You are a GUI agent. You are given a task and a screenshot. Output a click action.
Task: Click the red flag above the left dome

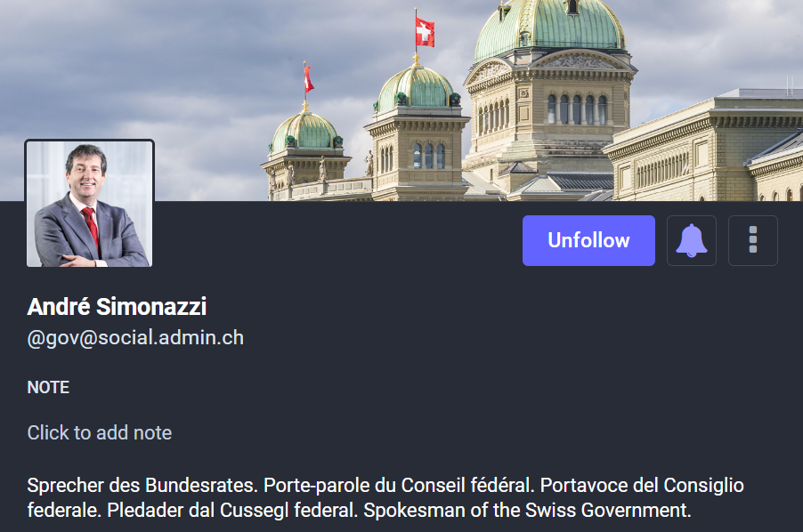(x=308, y=80)
